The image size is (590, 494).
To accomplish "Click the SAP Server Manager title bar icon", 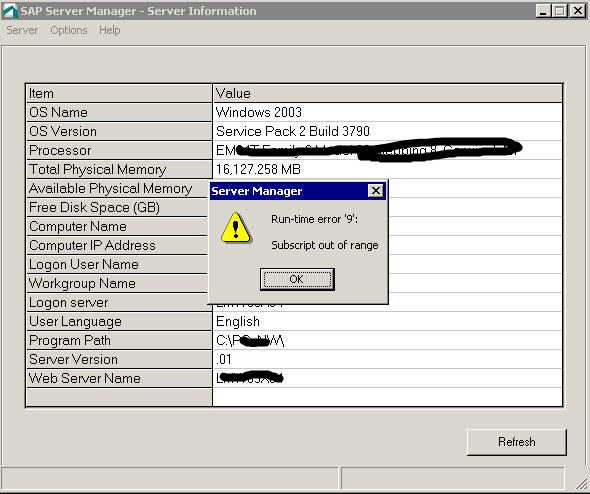I will click(x=10, y=11).
